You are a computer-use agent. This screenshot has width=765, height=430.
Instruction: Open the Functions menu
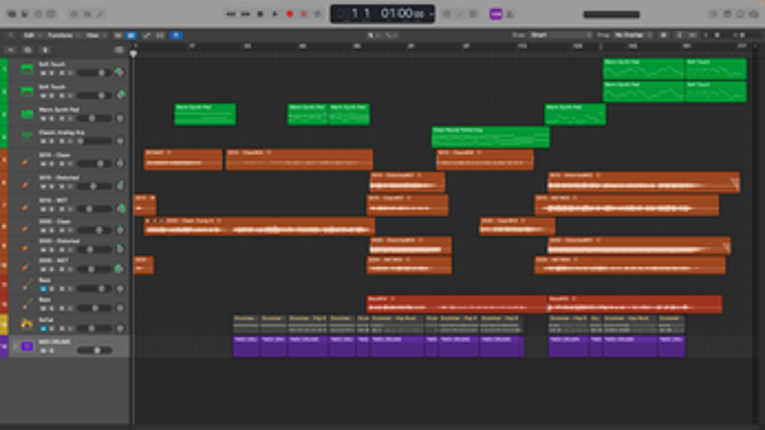(62, 35)
